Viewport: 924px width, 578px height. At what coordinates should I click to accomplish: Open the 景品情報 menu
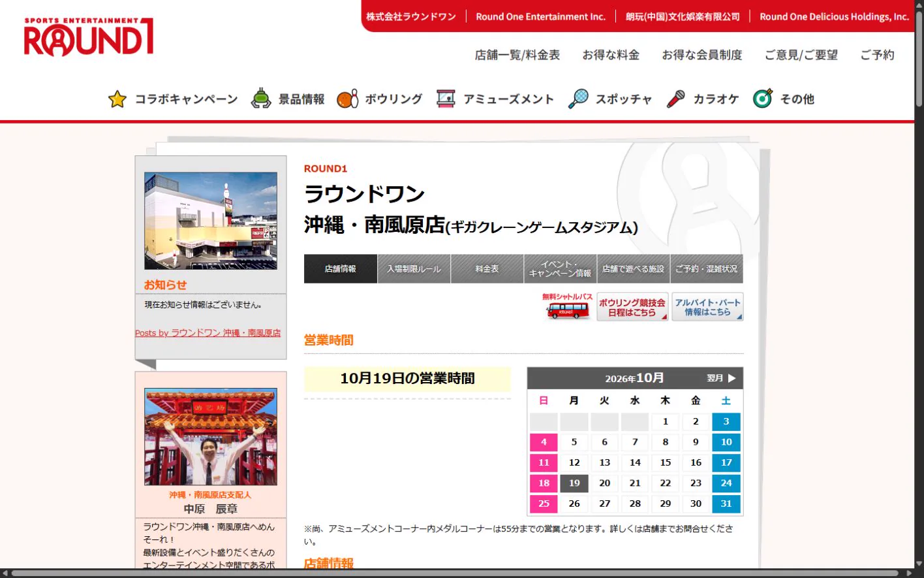coord(301,99)
